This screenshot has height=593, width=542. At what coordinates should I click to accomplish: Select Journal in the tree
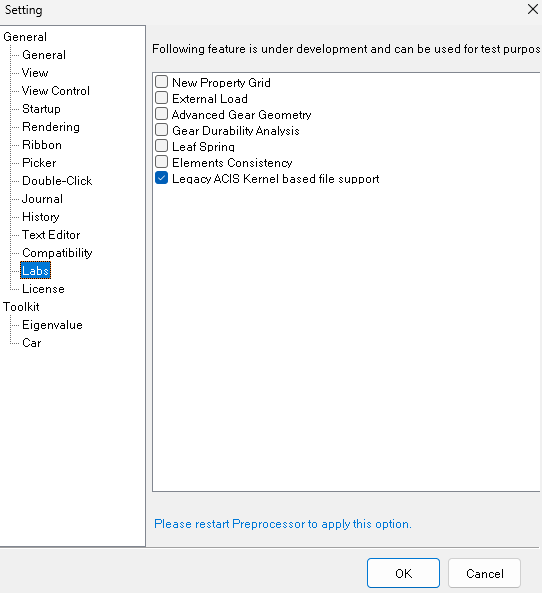coord(42,199)
